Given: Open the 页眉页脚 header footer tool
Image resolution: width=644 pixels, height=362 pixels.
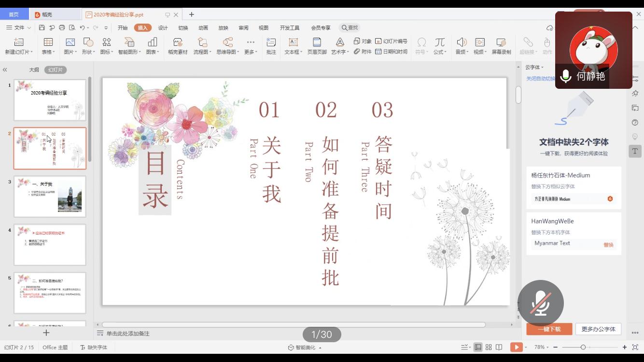Looking at the screenshot, I should [x=317, y=42].
